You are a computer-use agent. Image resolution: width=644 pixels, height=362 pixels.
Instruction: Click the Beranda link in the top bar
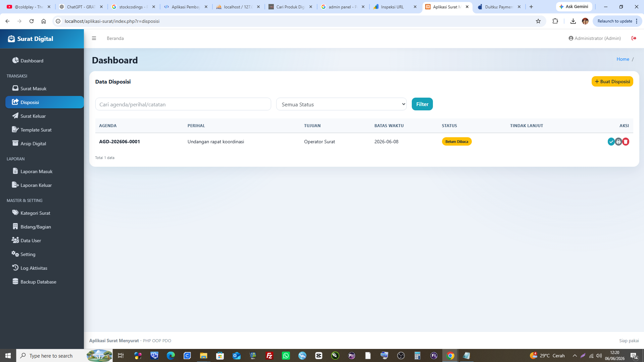pos(115,38)
